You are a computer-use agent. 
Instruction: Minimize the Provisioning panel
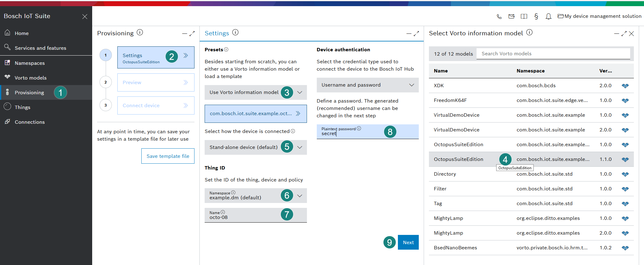point(184,34)
